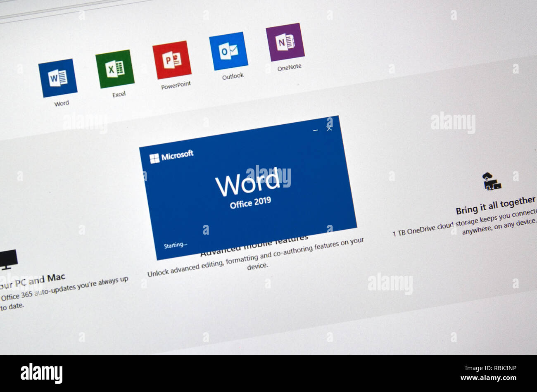Click the "Office 2019" text on splash
The image size is (537, 392).
(x=250, y=202)
